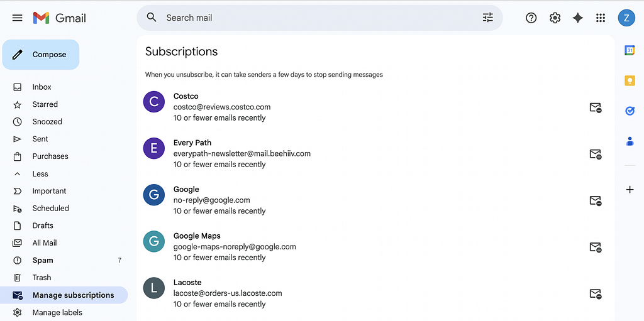The image size is (644, 321).
Task: Open Google apps grid
Action: [601, 18]
